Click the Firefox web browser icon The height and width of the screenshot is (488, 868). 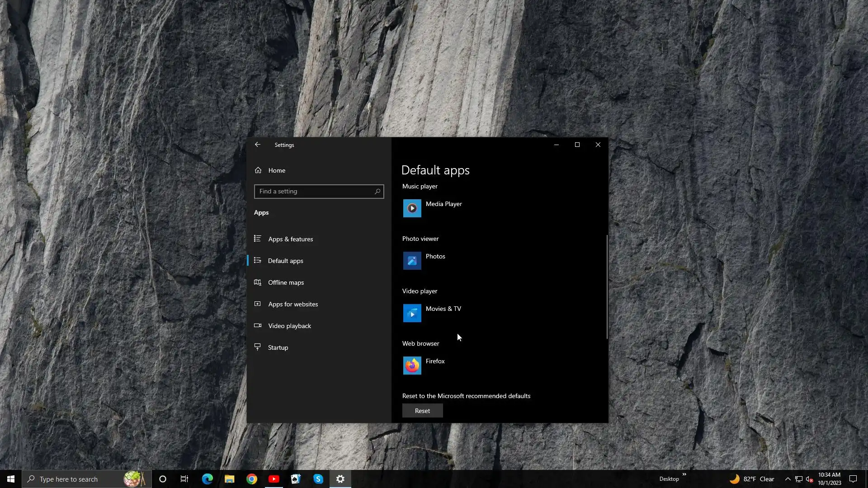412,366
